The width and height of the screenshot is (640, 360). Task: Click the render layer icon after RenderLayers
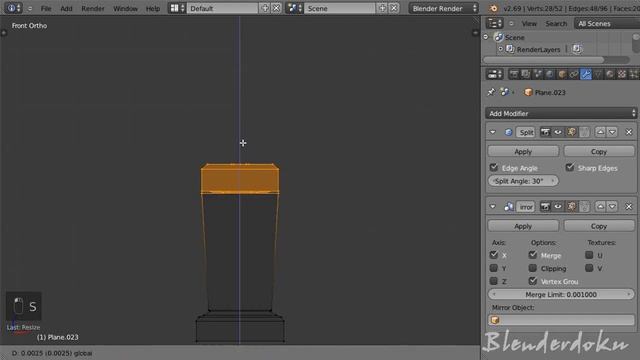point(576,49)
